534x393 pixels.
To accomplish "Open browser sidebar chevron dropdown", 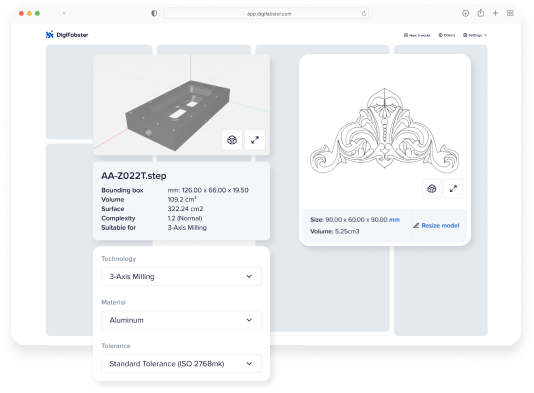I will (x=64, y=13).
